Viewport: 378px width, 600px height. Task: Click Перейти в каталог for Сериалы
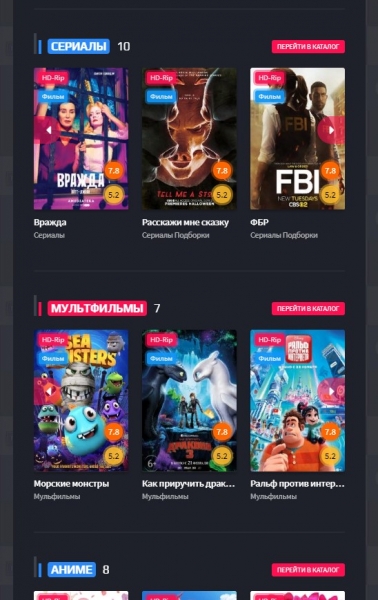pos(308,47)
